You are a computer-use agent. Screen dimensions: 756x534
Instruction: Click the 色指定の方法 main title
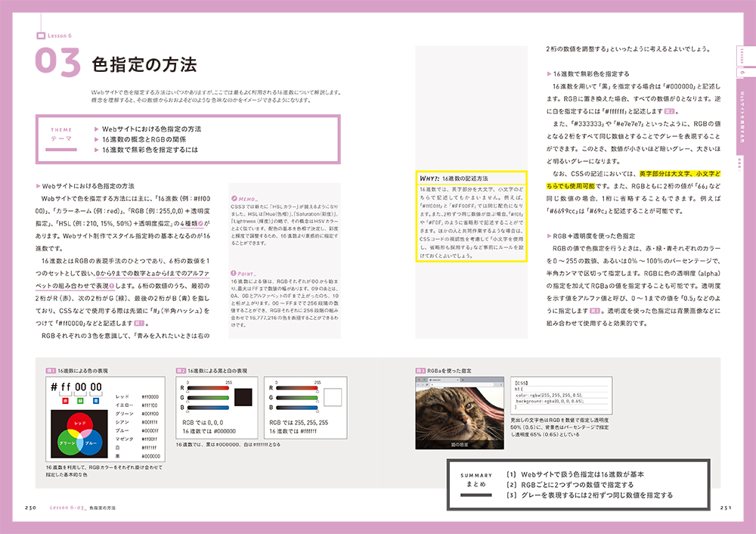click(x=144, y=64)
